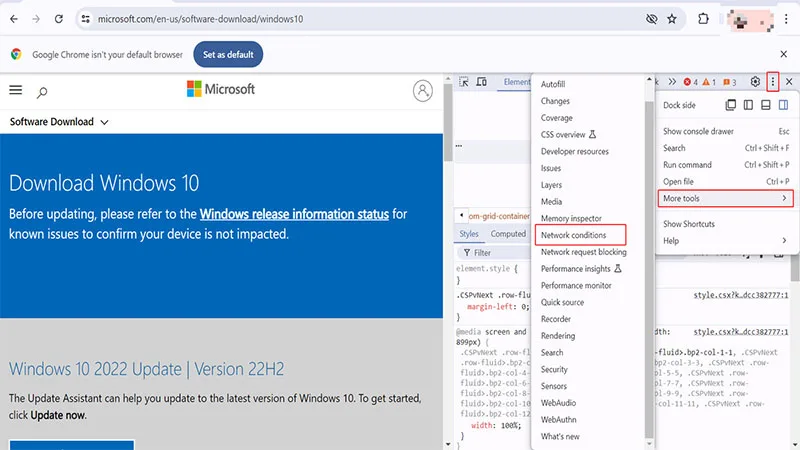Open the Microsoft site search icon
Image resolution: width=800 pixels, height=450 pixels.
click(42, 92)
